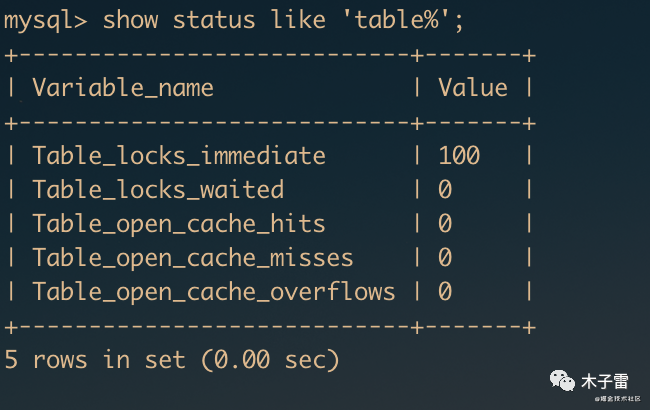Click the (0.00 sec) query time
The image size is (650, 410).
coord(270,359)
